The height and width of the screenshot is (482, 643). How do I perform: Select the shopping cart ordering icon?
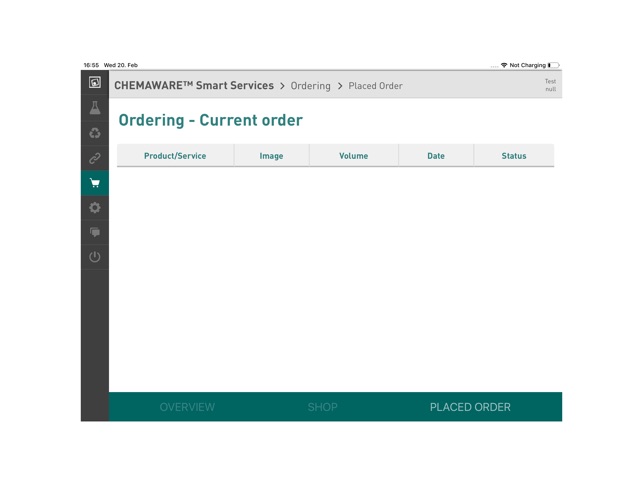click(x=95, y=183)
